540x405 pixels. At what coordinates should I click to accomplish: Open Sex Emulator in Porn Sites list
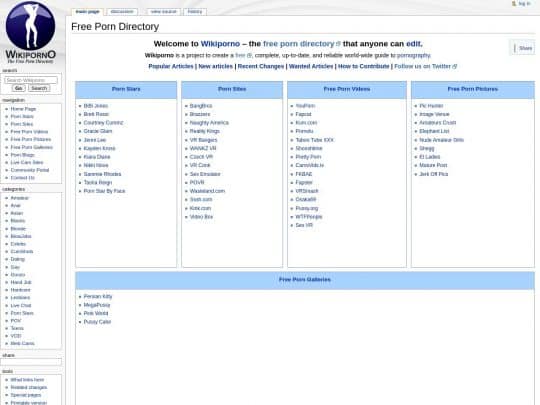tap(205, 174)
